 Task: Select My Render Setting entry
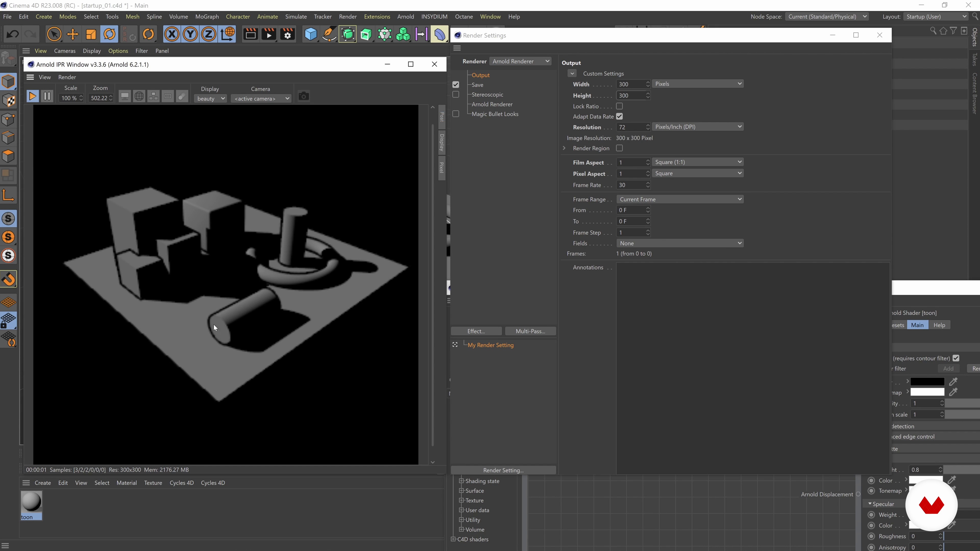490,345
